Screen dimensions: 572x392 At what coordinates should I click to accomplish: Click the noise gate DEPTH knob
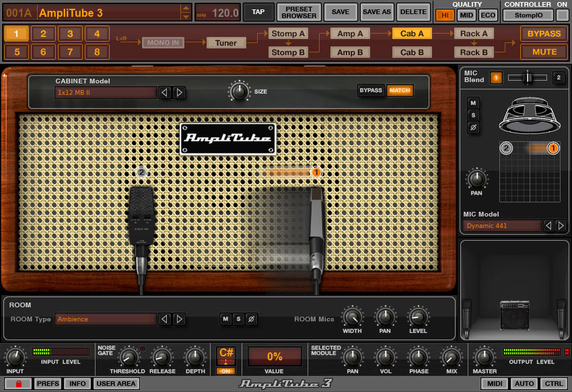click(195, 357)
